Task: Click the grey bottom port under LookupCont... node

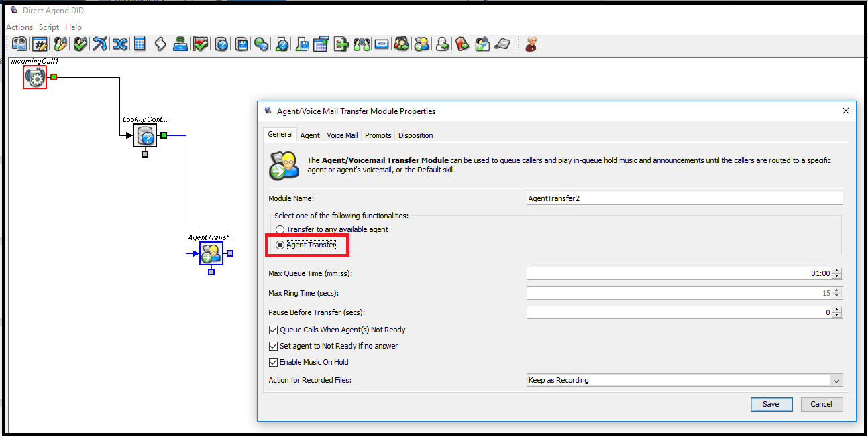Action: tap(145, 154)
